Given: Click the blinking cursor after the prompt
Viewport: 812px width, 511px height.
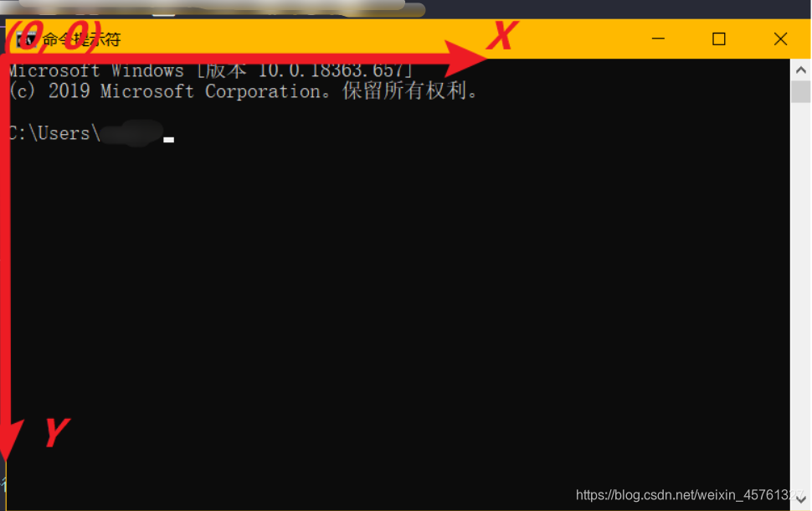Looking at the screenshot, I should click(169, 139).
